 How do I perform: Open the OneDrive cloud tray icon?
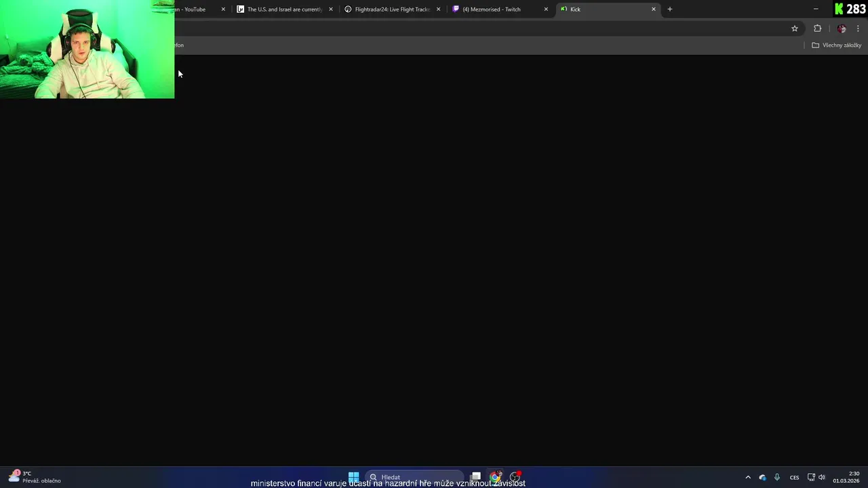click(x=762, y=477)
